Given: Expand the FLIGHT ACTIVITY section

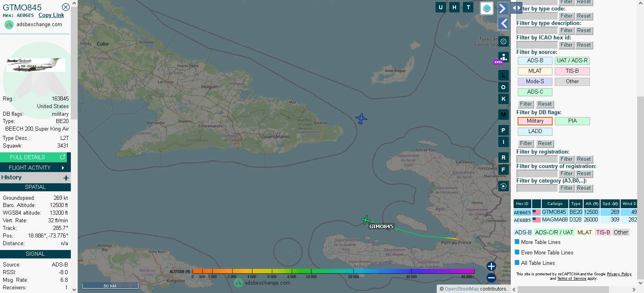Looking at the screenshot, I should pyautogui.click(x=35, y=168).
